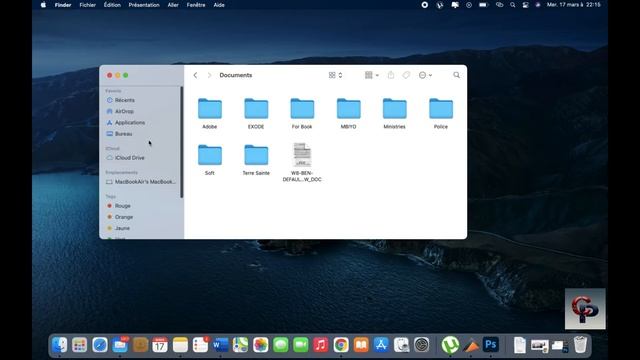Open the Trash in the Dock
Image resolution: width=640 pixels, height=360 pixels.
click(x=580, y=345)
